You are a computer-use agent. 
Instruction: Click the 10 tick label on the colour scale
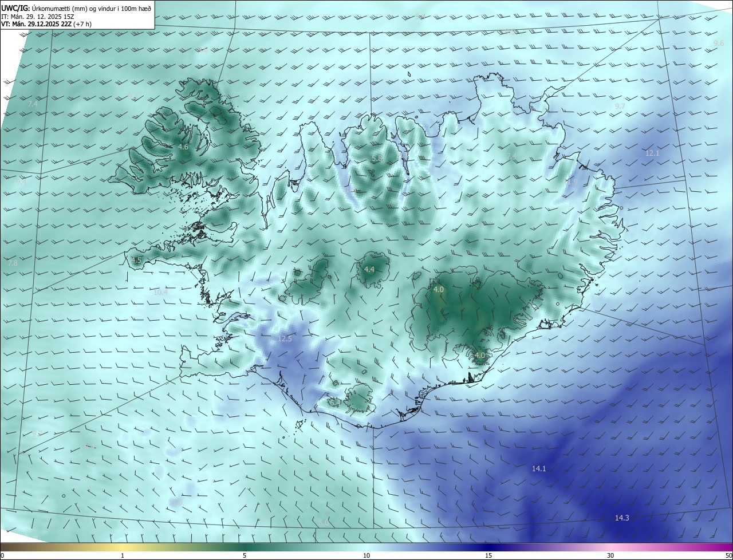pos(366,555)
